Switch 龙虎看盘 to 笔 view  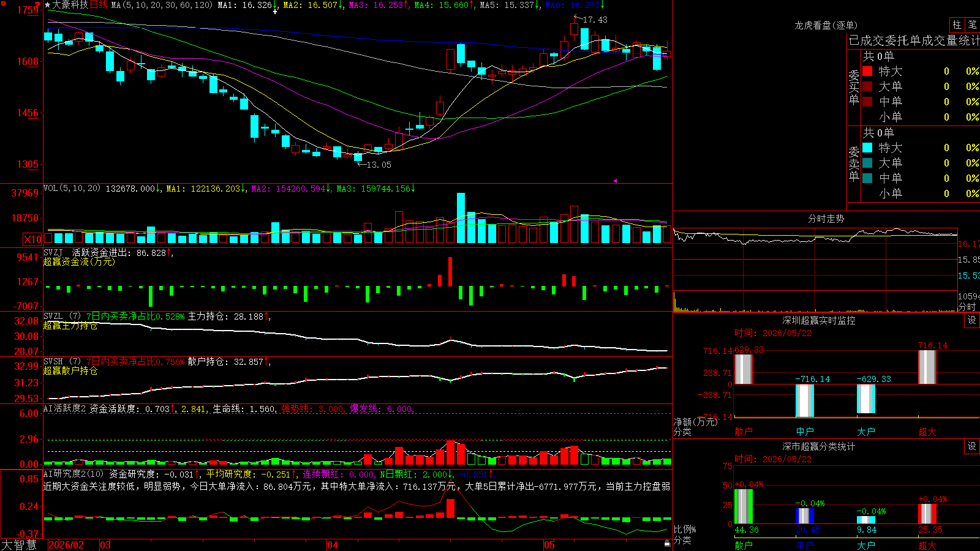tap(972, 25)
